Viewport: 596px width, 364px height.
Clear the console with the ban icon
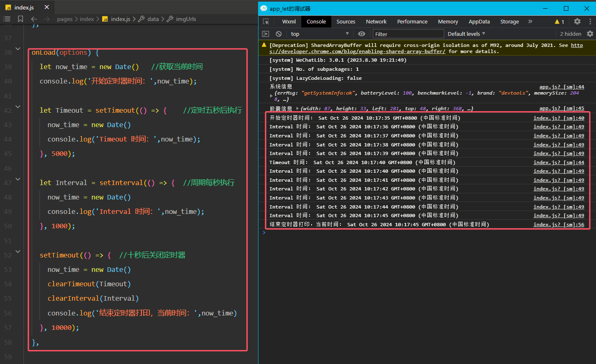pyautogui.click(x=279, y=34)
